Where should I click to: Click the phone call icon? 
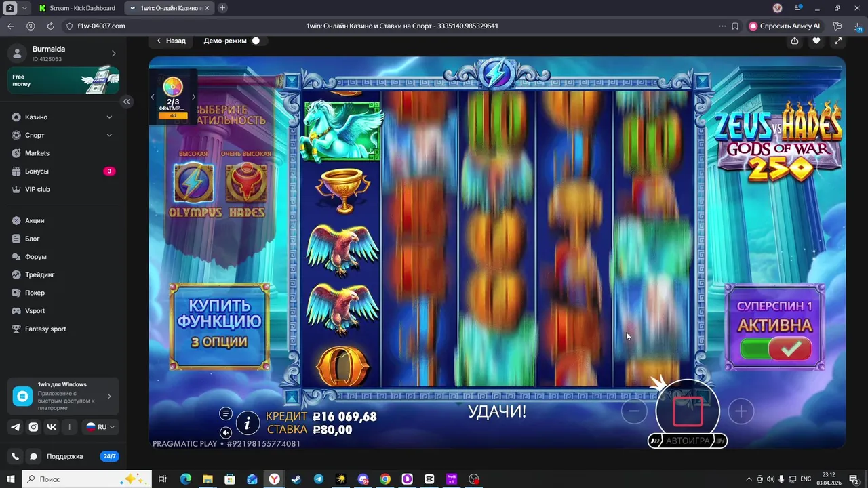pyautogui.click(x=16, y=456)
